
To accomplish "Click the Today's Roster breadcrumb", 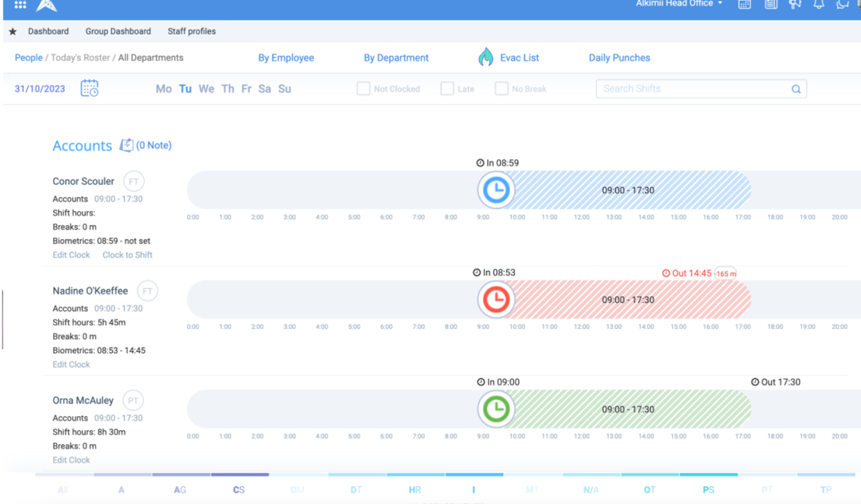I will (x=80, y=58).
